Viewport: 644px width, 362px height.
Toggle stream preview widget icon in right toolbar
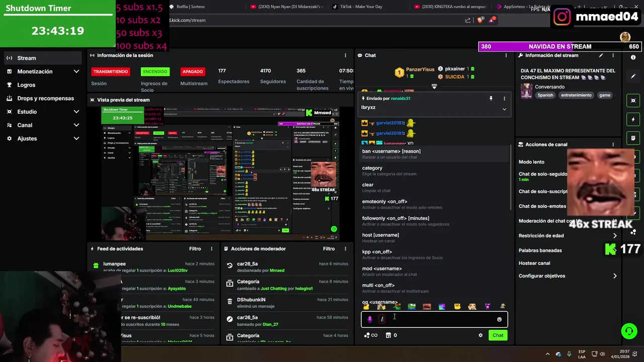[633, 101]
